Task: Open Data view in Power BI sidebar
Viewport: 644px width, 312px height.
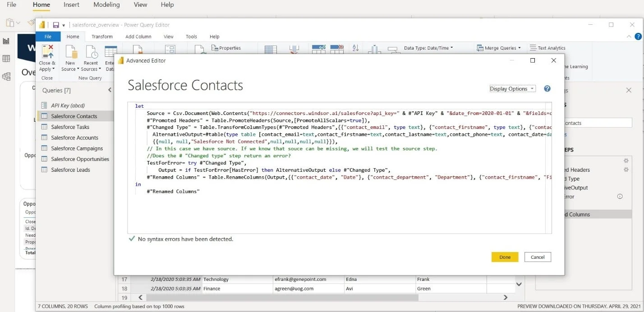Action: [x=6, y=59]
